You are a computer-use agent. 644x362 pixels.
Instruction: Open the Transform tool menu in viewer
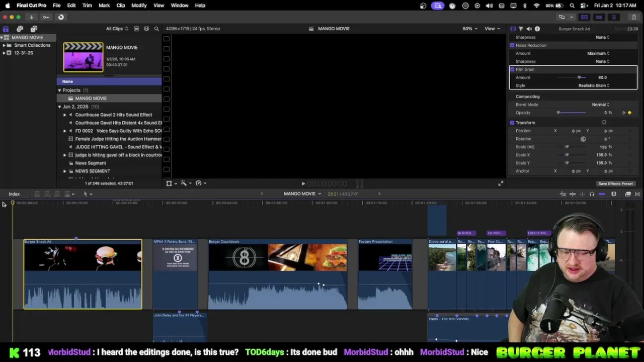point(171,184)
